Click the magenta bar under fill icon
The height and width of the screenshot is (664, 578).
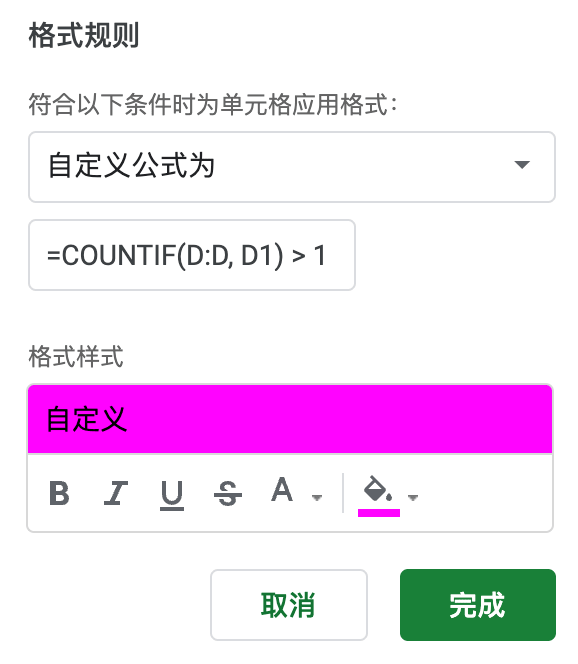point(379,513)
